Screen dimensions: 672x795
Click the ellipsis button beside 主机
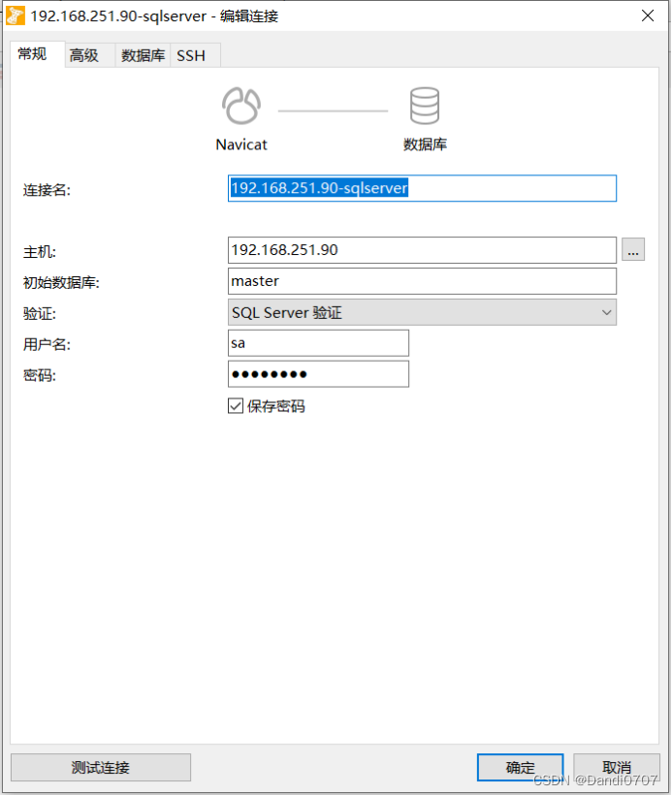(633, 249)
